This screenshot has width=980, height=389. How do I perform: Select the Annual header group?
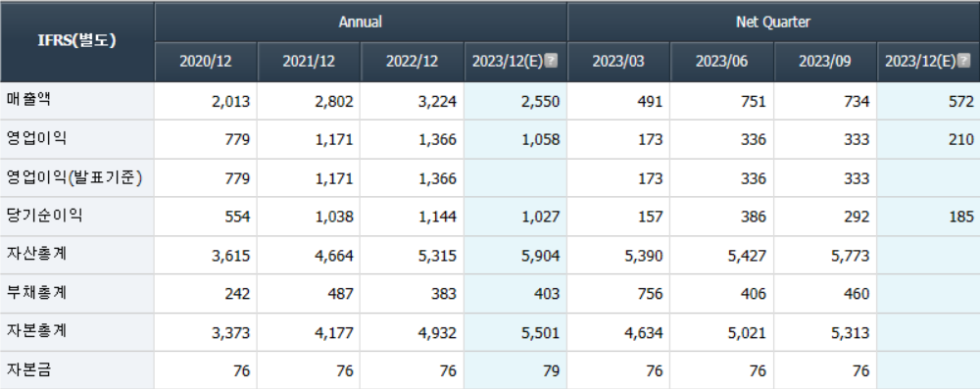(x=361, y=23)
